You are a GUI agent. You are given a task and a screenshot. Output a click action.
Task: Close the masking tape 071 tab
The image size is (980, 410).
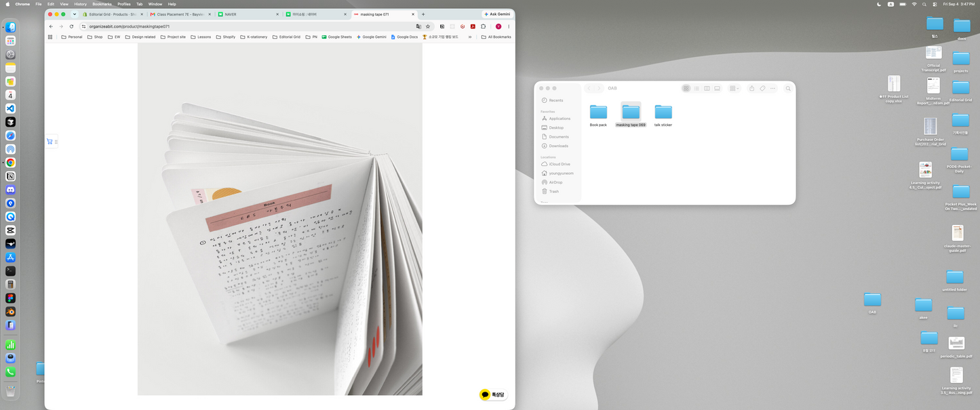point(412,14)
